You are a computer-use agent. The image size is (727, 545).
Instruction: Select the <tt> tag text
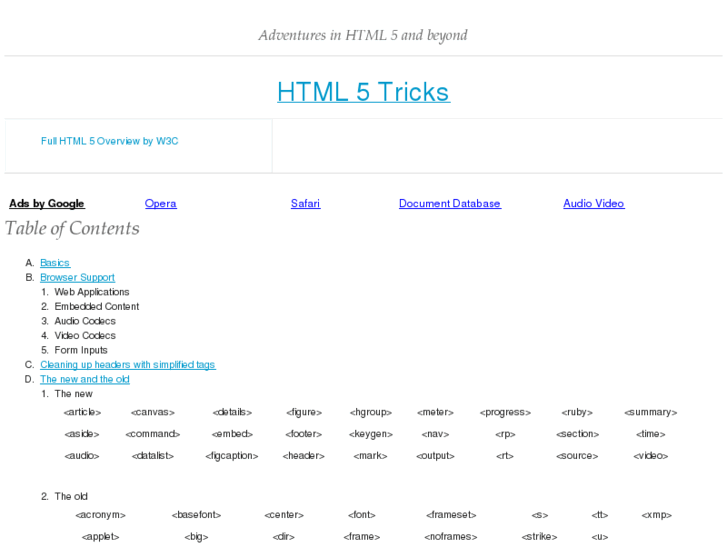599,514
